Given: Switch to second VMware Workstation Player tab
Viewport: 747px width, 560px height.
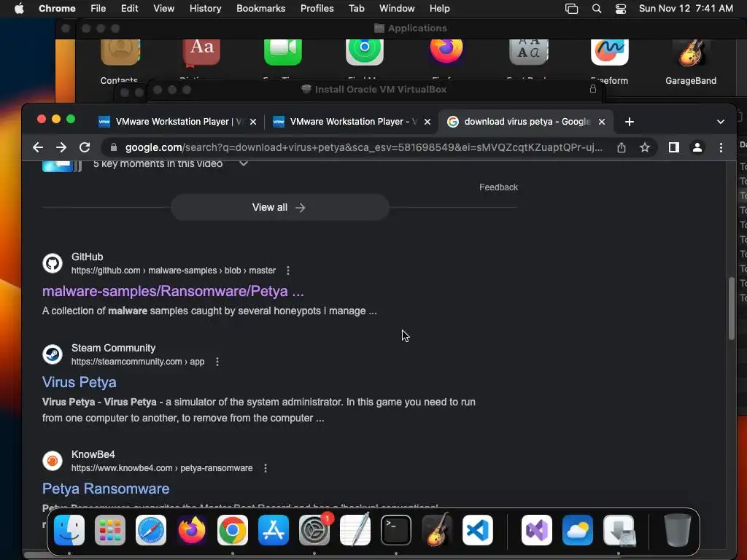Looking at the screenshot, I should click(351, 122).
